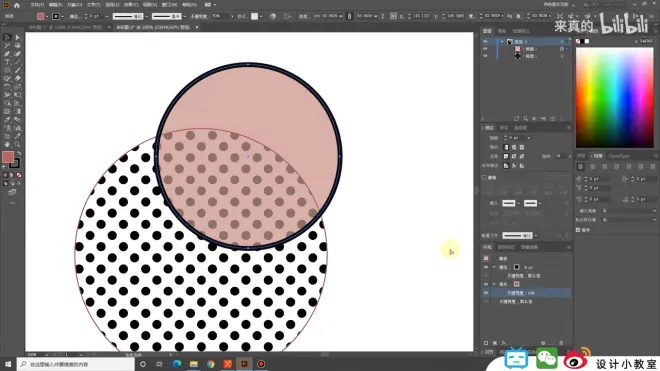
Task: Toggle the highlighted fill opacity row visibility eye
Action: [x=486, y=293]
